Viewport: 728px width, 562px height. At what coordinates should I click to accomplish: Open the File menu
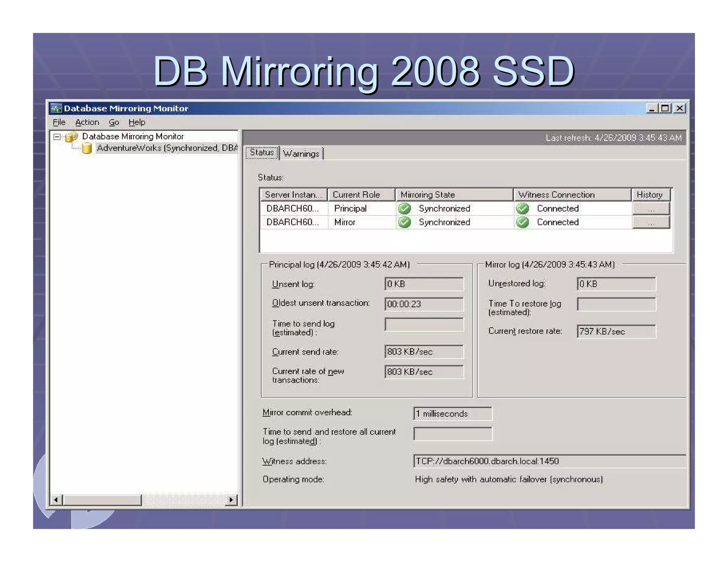[59, 122]
